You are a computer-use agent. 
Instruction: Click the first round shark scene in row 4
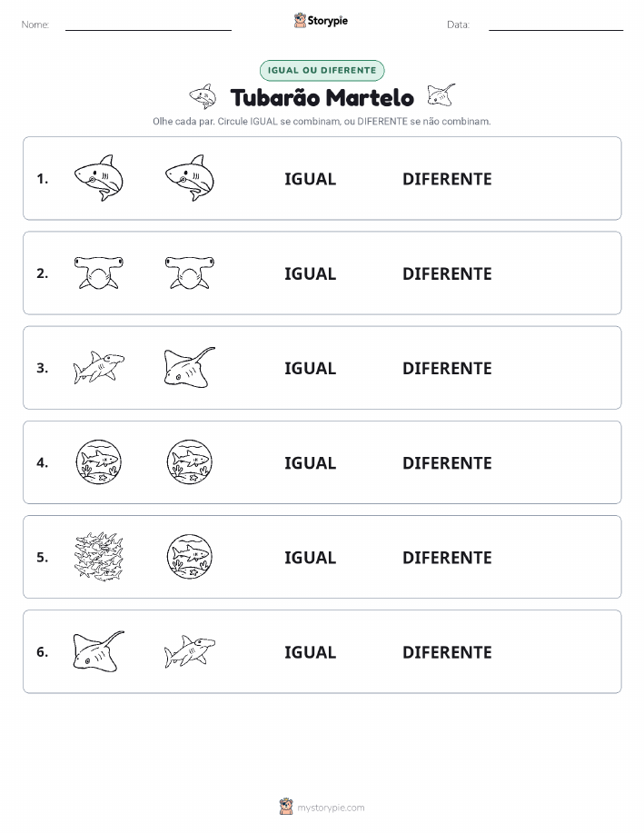tap(99, 461)
